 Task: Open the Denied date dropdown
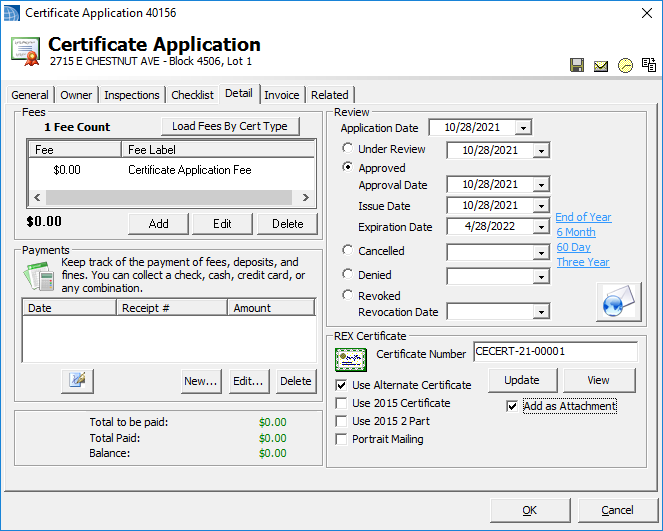pyautogui.click(x=541, y=277)
